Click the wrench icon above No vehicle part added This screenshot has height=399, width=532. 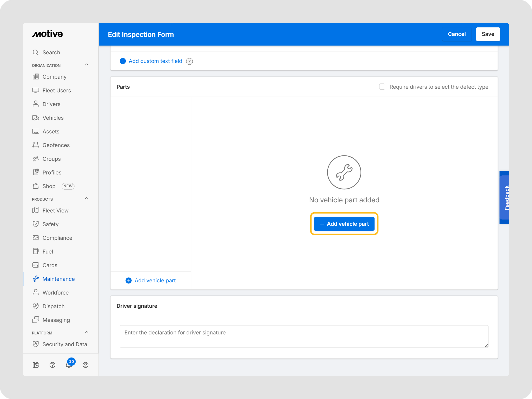(344, 172)
